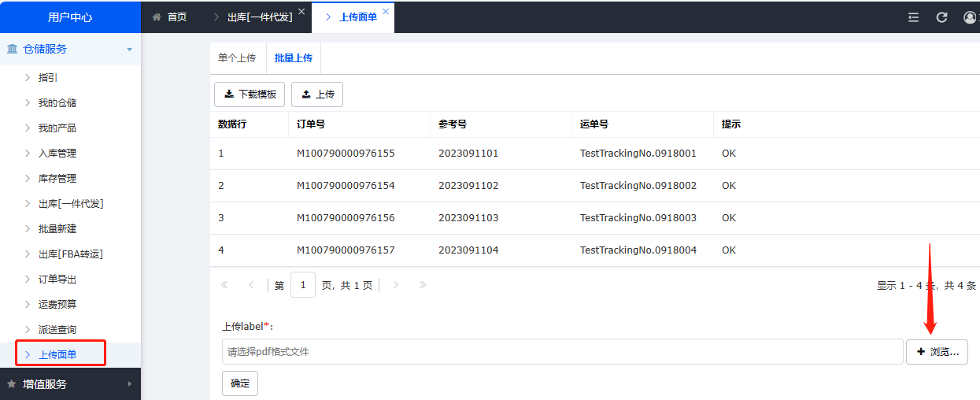Click the 提示 column header

[847, 124]
